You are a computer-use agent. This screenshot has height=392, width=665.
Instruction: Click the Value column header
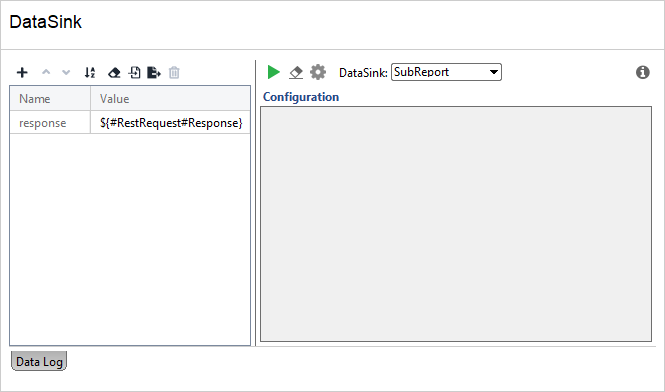[170, 99]
